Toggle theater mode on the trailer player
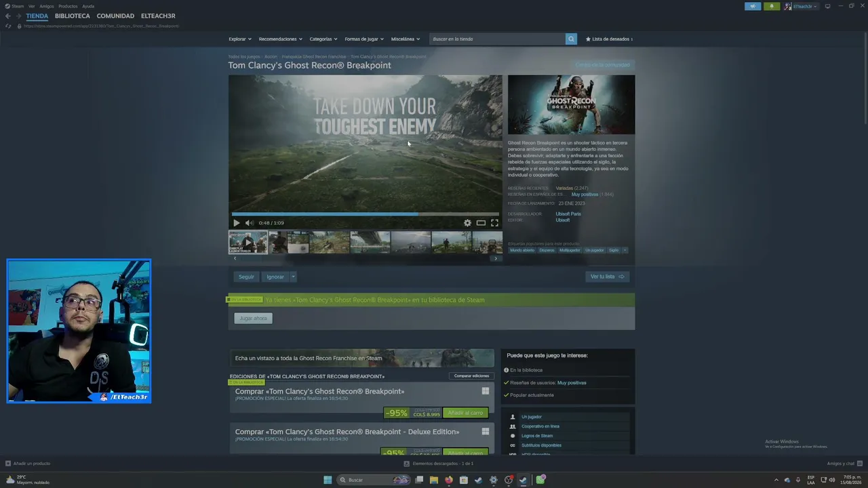Image resolution: width=868 pixels, height=488 pixels. pyautogui.click(x=481, y=223)
